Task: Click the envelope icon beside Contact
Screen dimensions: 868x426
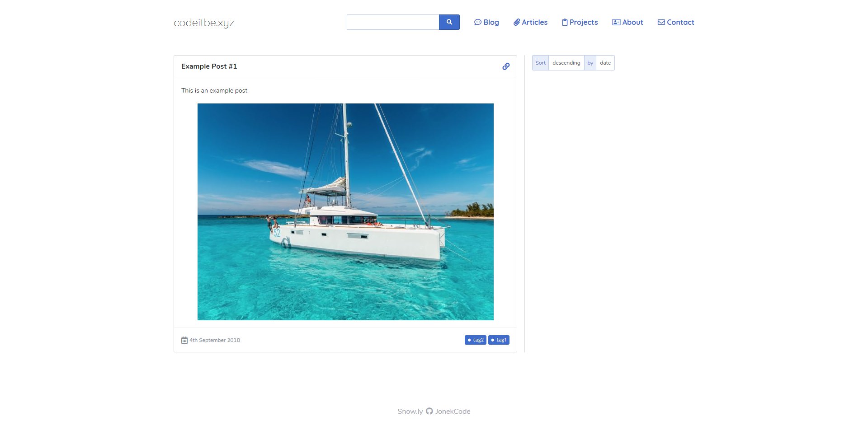Action: pos(661,22)
